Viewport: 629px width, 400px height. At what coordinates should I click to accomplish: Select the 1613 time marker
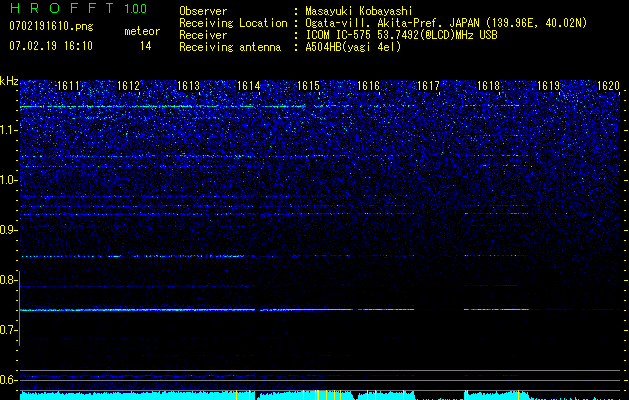pyautogui.click(x=189, y=87)
